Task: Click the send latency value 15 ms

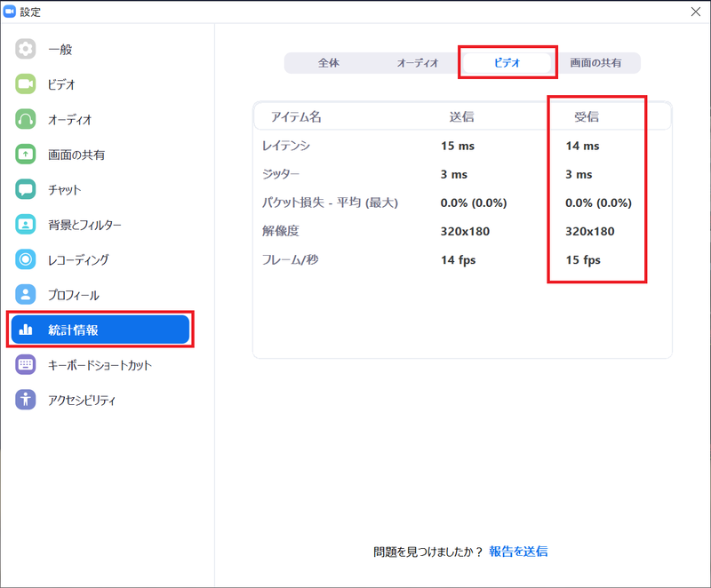Action: 458,146
